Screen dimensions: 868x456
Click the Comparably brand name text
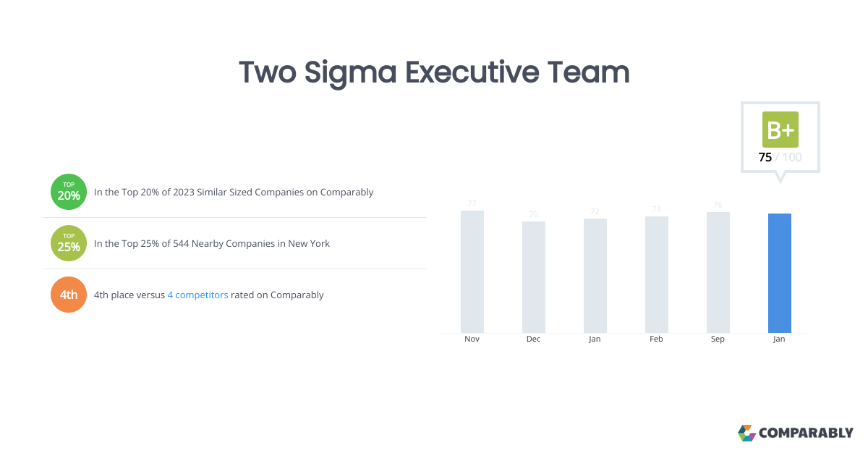[x=806, y=433]
